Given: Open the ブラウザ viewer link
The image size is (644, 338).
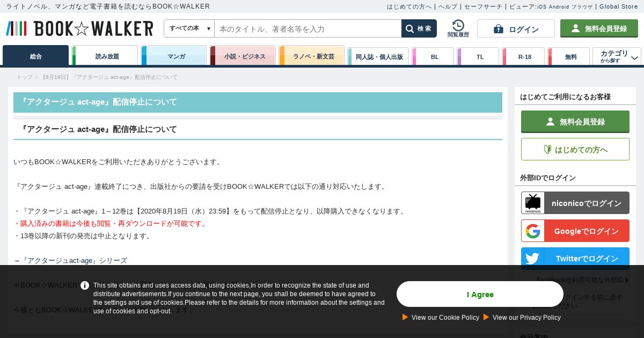Looking at the screenshot, I should tap(582, 7).
